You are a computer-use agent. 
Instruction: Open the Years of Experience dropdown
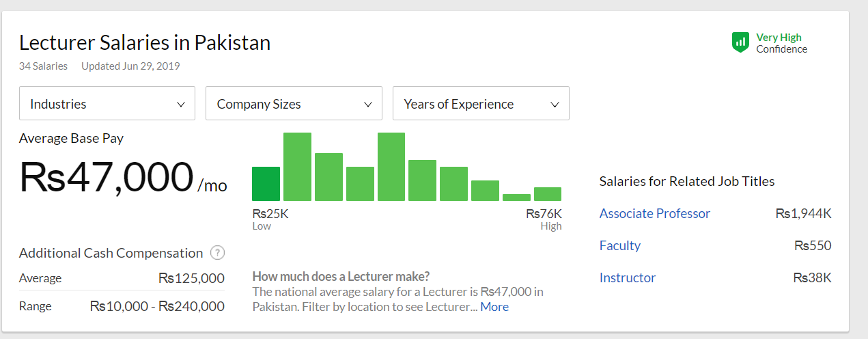(481, 104)
